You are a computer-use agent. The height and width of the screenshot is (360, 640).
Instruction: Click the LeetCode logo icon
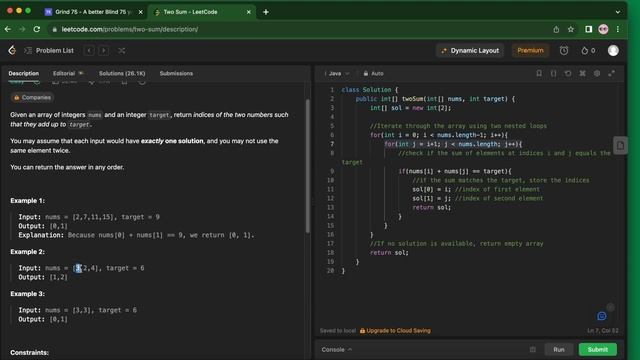pos(12,50)
